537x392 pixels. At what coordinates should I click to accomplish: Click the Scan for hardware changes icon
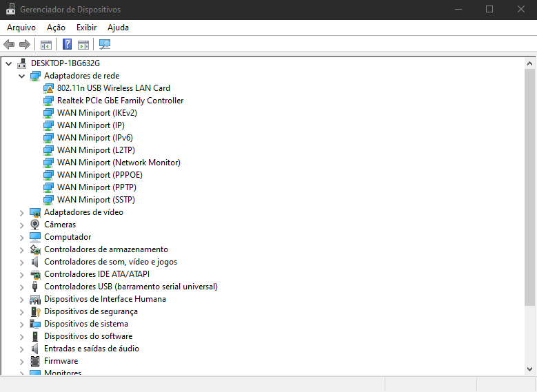[105, 44]
